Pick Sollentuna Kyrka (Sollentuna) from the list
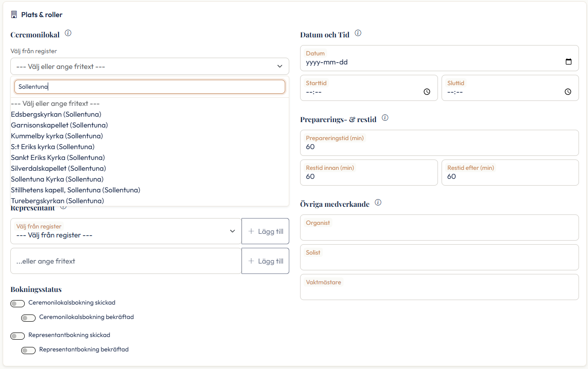588x369 pixels. click(57, 179)
